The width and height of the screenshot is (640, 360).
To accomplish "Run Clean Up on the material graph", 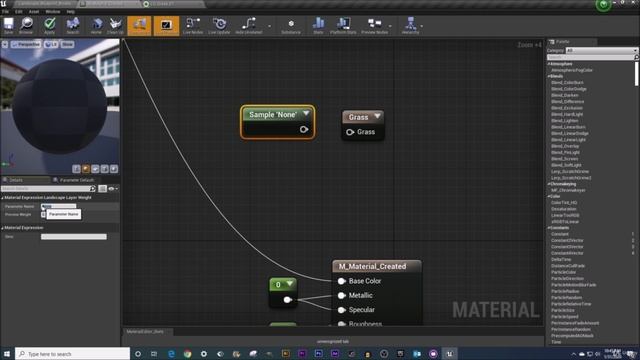I will point(116,26).
